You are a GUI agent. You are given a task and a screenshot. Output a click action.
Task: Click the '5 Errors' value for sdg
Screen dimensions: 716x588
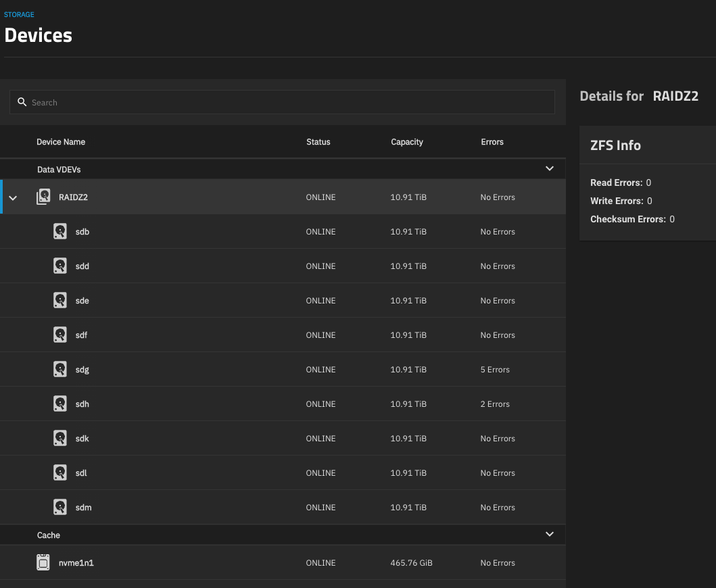point(495,369)
